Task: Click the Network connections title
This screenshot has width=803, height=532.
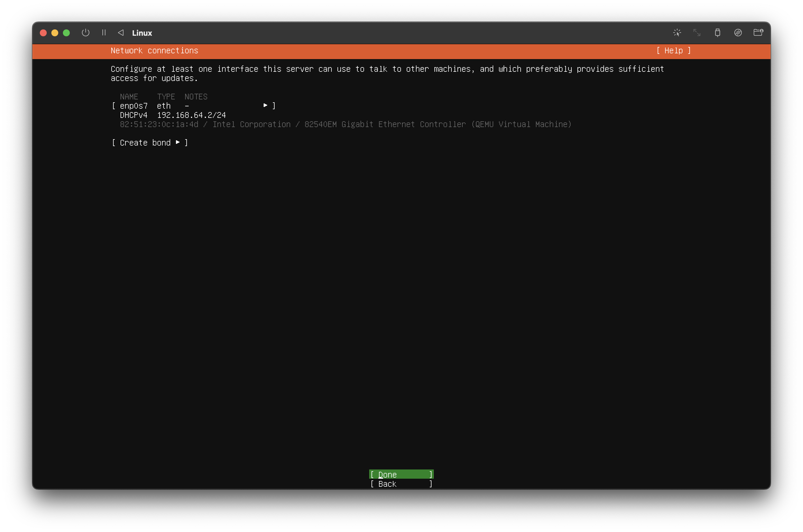Action: point(155,50)
